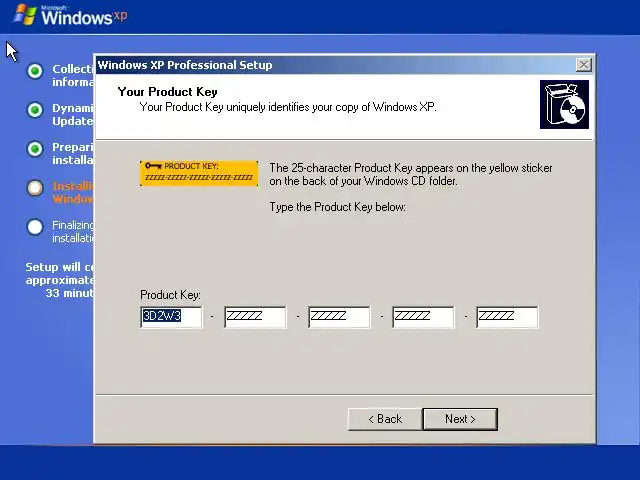Viewport: 640px width, 480px height.
Task: Focus the third product key field
Action: point(339,317)
